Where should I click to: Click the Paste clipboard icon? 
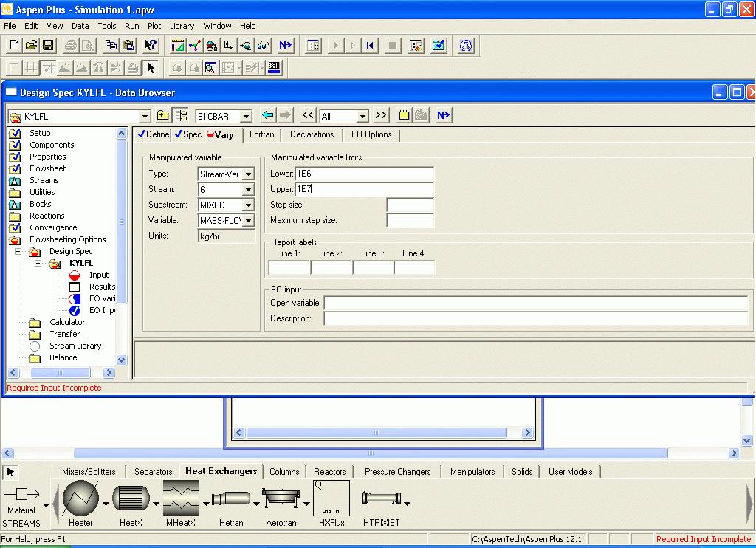(128, 45)
